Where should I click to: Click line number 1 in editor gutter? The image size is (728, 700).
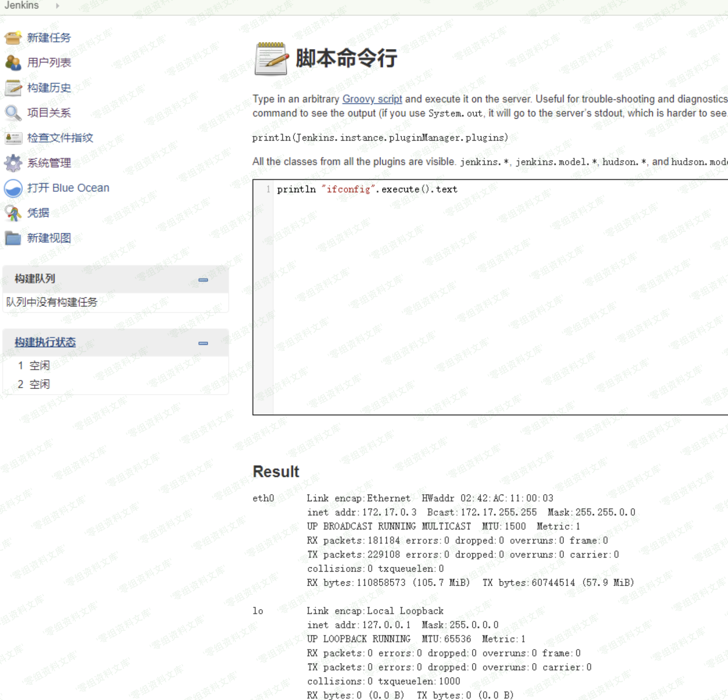pos(268,189)
